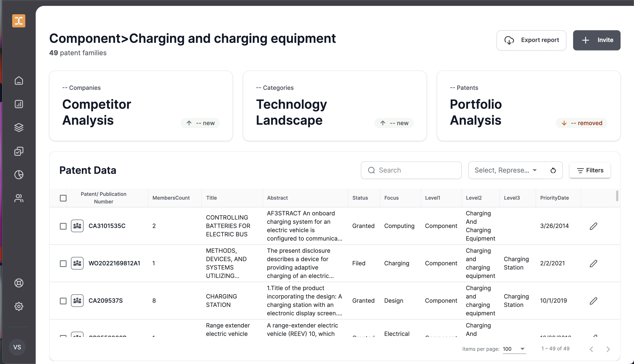Click the table vertical scrollbar

[617, 196]
